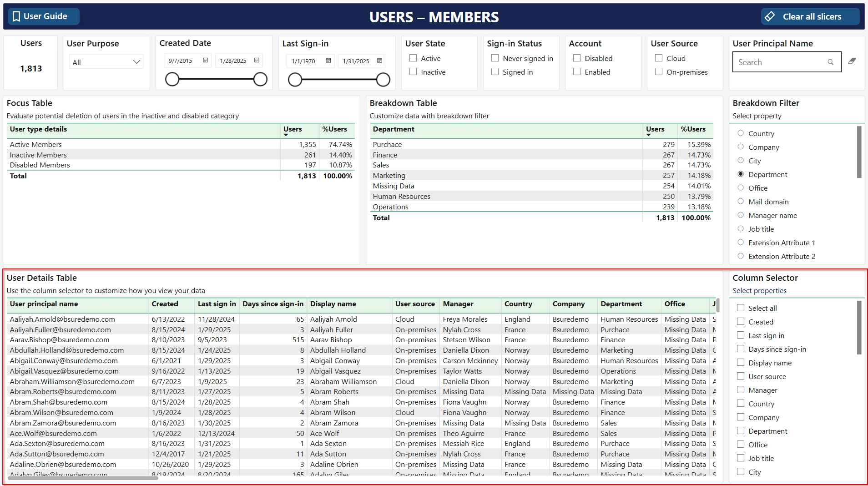Sort by Users column in Focus Table
The width and height of the screenshot is (868, 486).
293,129
